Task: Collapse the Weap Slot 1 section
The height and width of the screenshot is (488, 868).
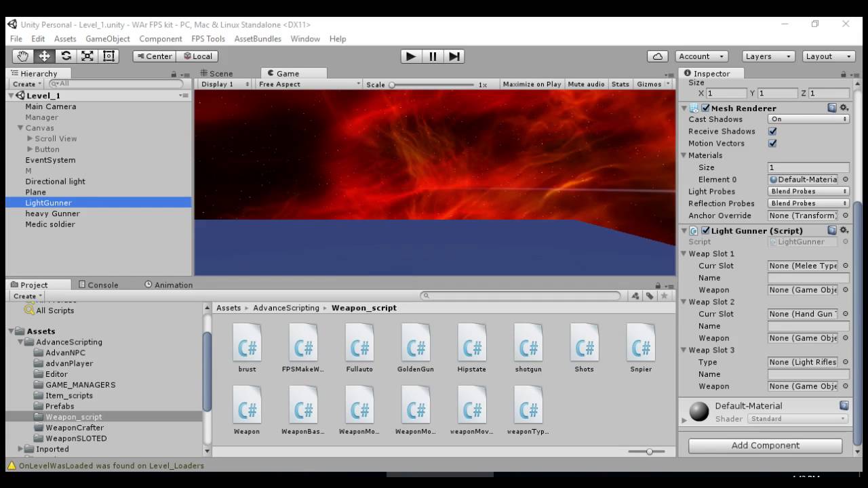Action: (x=684, y=253)
